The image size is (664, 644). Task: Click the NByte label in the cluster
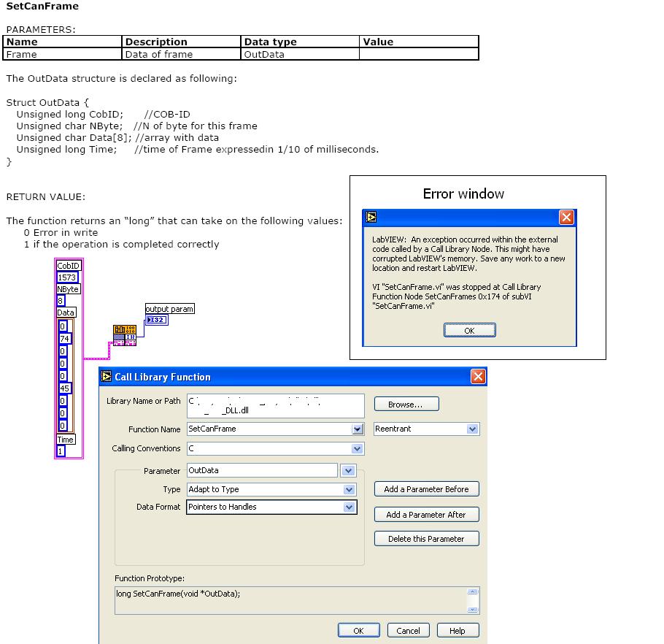coord(68,289)
